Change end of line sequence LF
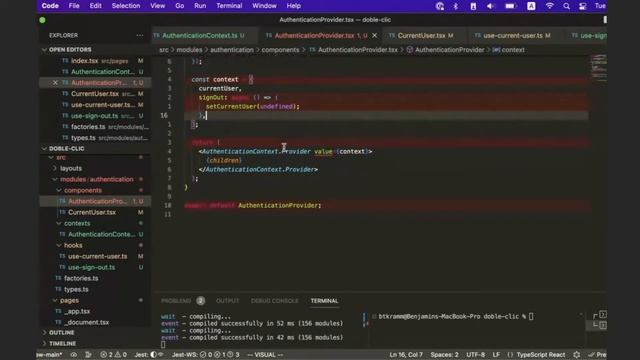 pos(496,355)
